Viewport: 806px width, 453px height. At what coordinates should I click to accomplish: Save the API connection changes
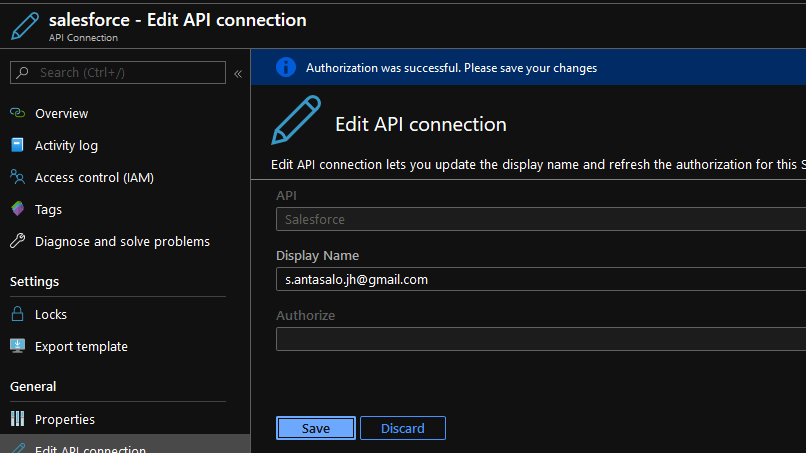coord(315,428)
